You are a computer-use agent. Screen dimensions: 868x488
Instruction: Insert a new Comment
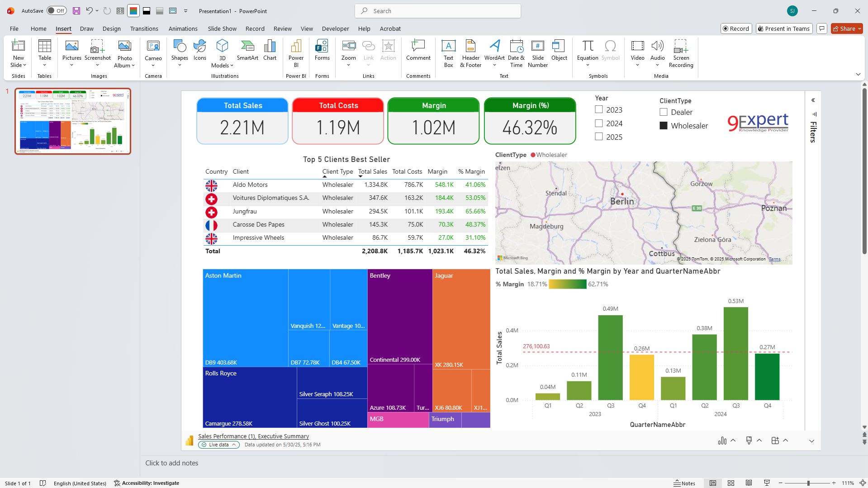tap(417, 53)
